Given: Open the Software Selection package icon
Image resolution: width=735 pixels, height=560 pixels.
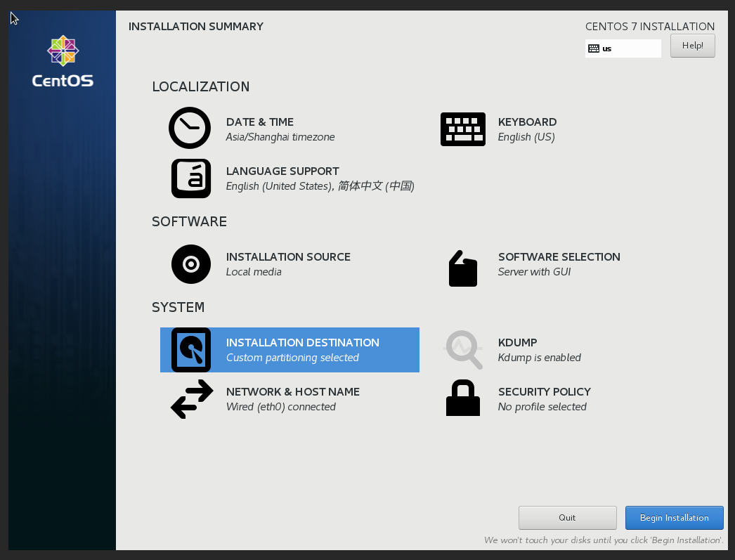Looking at the screenshot, I should 462,268.
